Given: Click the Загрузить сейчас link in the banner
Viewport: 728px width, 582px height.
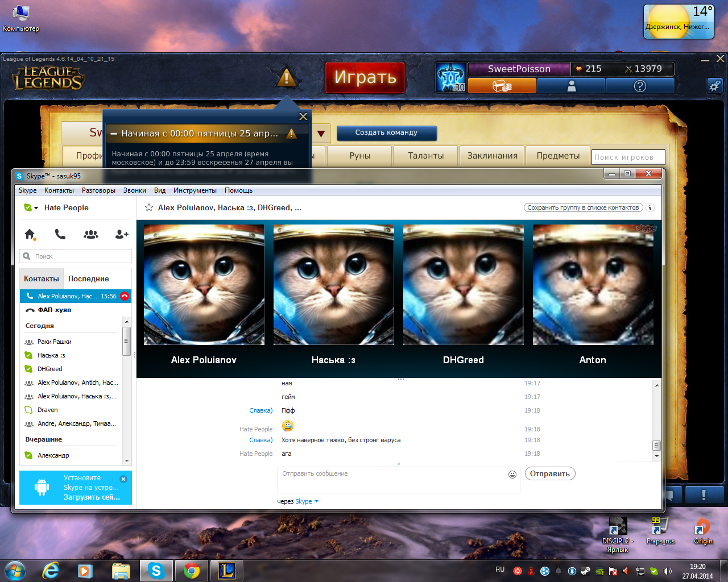Looking at the screenshot, I should point(92,497).
